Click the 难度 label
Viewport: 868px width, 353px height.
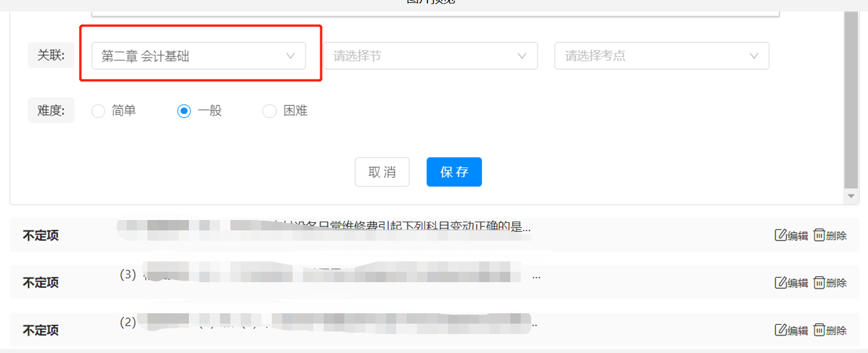pos(51,111)
